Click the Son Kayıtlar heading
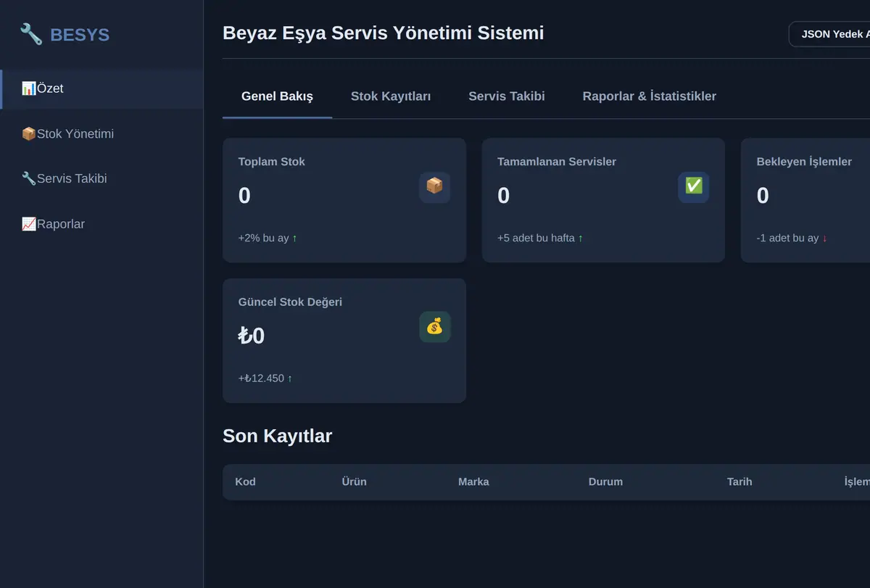The image size is (870, 588). click(x=278, y=436)
